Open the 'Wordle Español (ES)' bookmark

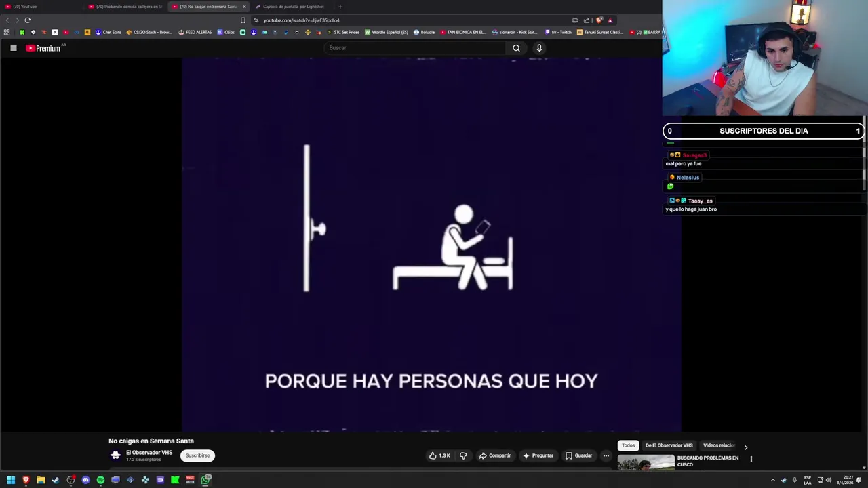coord(387,32)
